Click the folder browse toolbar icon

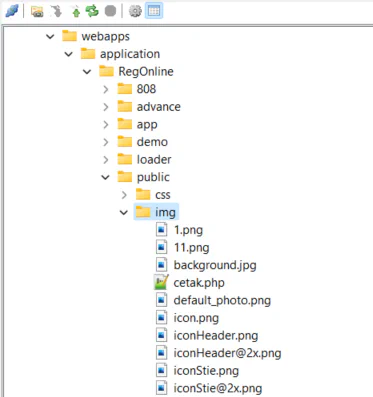click(37, 11)
